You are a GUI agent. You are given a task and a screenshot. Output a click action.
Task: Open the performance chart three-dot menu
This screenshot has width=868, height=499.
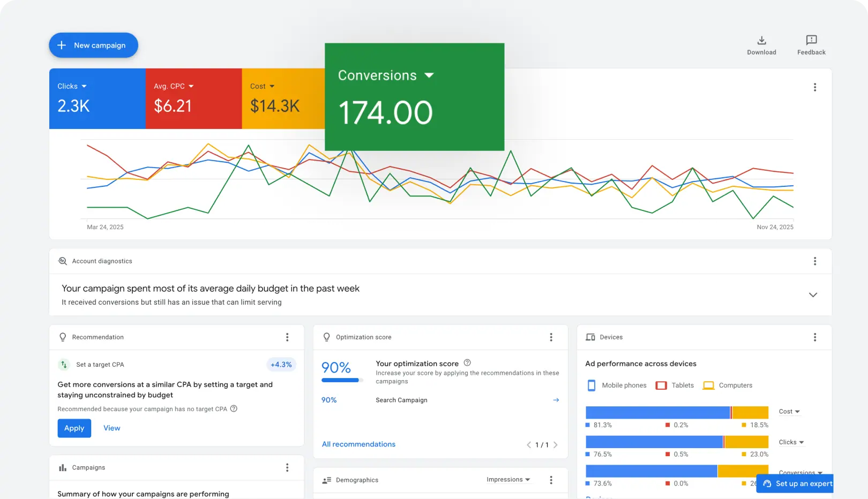pos(815,87)
